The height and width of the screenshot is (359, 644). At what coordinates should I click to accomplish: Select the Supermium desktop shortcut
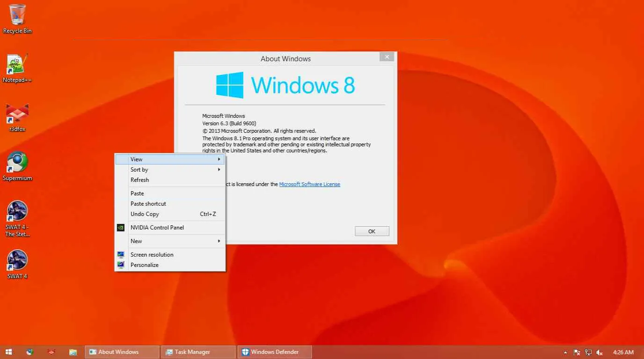(17, 166)
